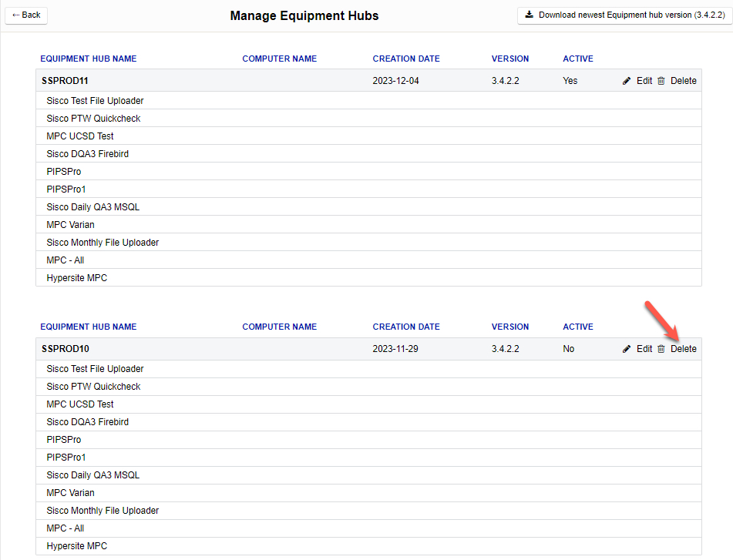The height and width of the screenshot is (560, 733).
Task: Click the second Version column header
Action: click(x=510, y=327)
